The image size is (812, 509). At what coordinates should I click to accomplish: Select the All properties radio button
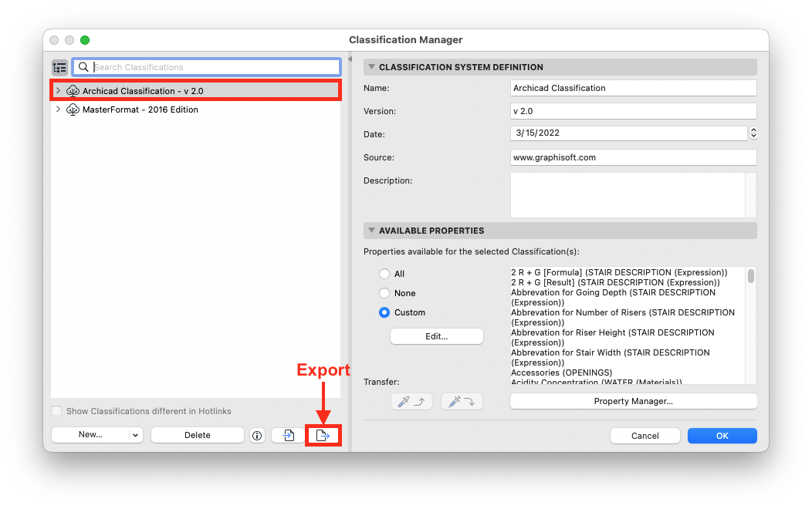click(x=384, y=274)
